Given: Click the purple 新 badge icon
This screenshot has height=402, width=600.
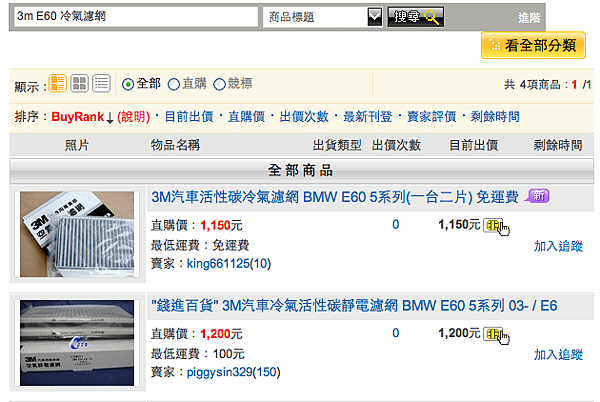Looking at the screenshot, I should pyautogui.click(x=537, y=196).
